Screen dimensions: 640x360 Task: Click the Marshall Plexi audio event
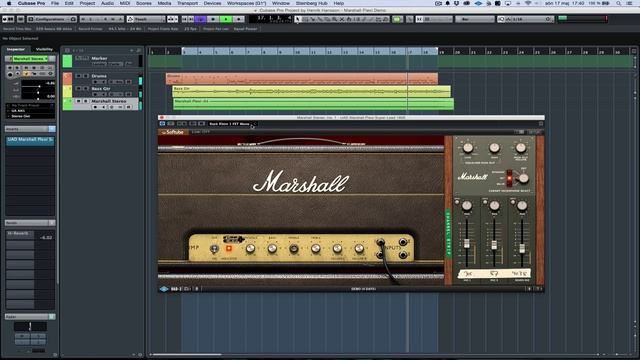(x=313, y=104)
